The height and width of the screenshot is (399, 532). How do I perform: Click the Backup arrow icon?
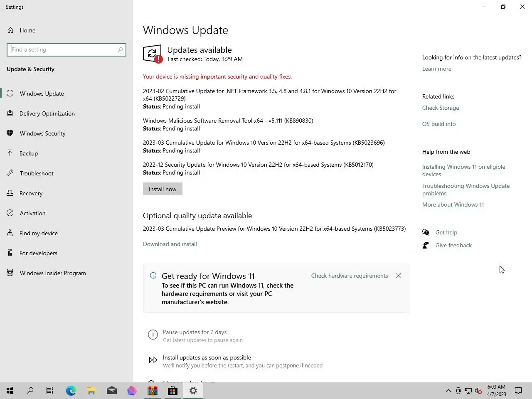click(10, 153)
